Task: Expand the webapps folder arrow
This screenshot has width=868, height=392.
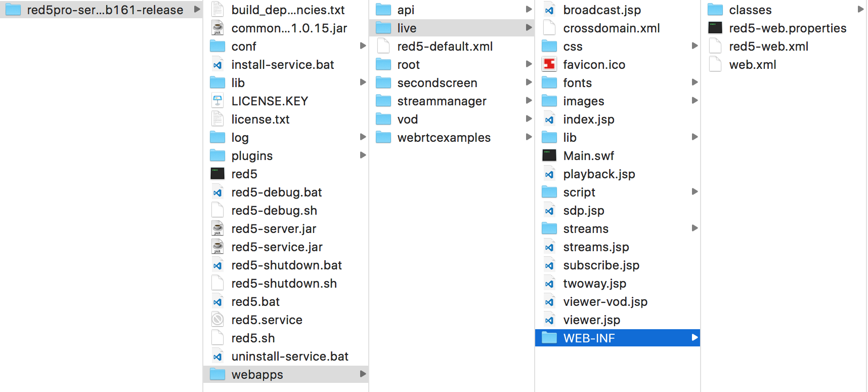Action: (x=363, y=374)
